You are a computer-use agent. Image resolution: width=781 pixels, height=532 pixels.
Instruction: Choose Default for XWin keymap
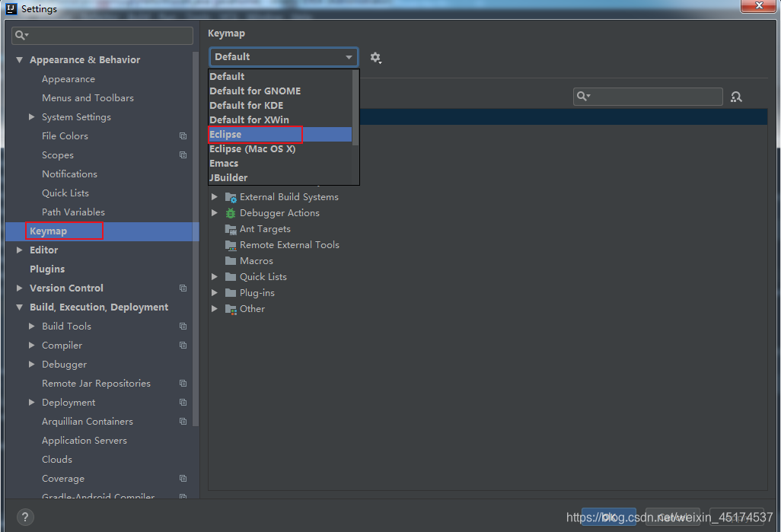pos(280,120)
